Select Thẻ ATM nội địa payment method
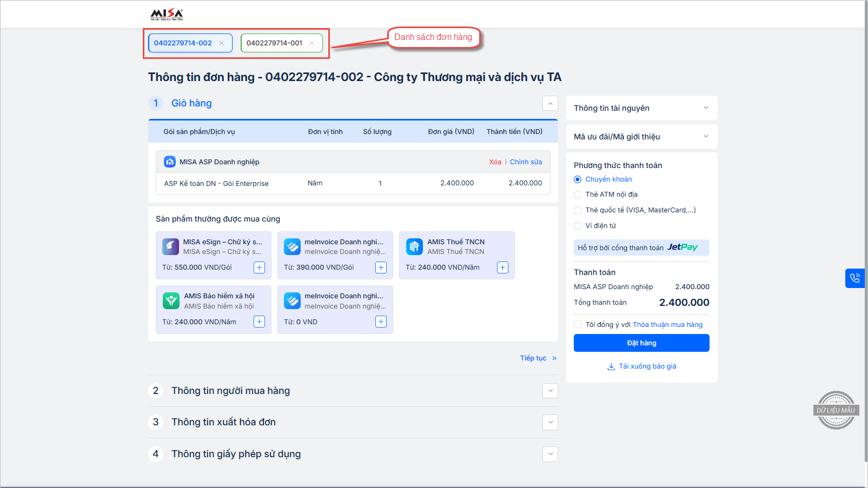Image resolution: width=868 pixels, height=488 pixels. [578, 195]
